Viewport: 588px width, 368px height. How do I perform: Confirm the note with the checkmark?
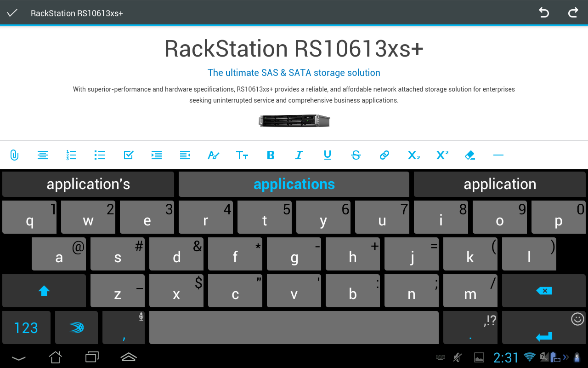[12, 12]
